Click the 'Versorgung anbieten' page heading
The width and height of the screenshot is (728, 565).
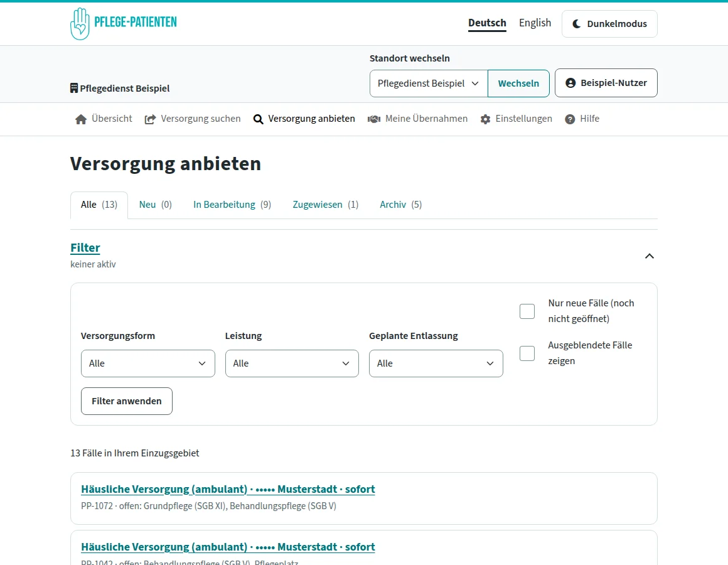(x=166, y=164)
